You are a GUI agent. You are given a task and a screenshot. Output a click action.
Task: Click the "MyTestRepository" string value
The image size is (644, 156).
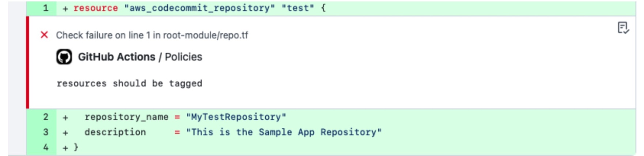[x=236, y=117]
